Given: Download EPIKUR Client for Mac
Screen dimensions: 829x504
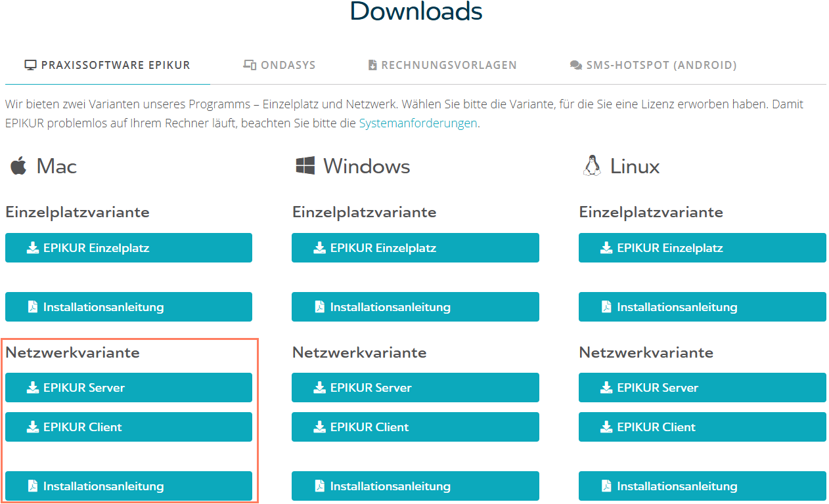Looking at the screenshot, I should click(x=129, y=427).
